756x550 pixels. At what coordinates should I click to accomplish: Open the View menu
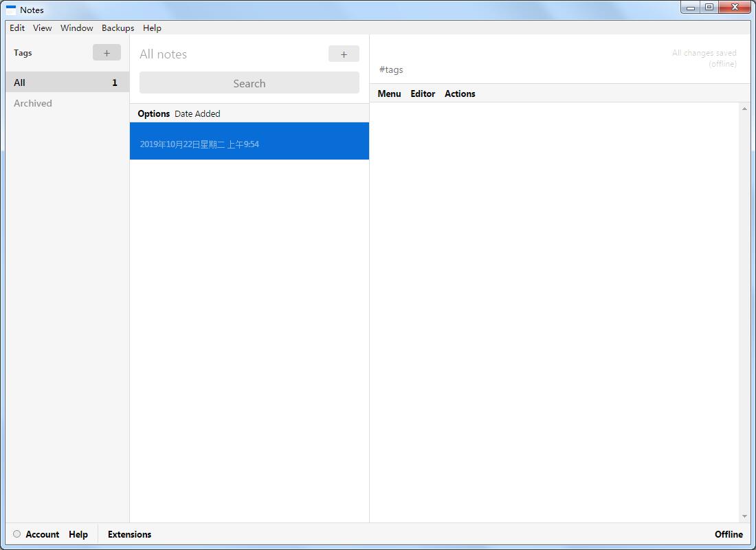[x=43, y=28]
